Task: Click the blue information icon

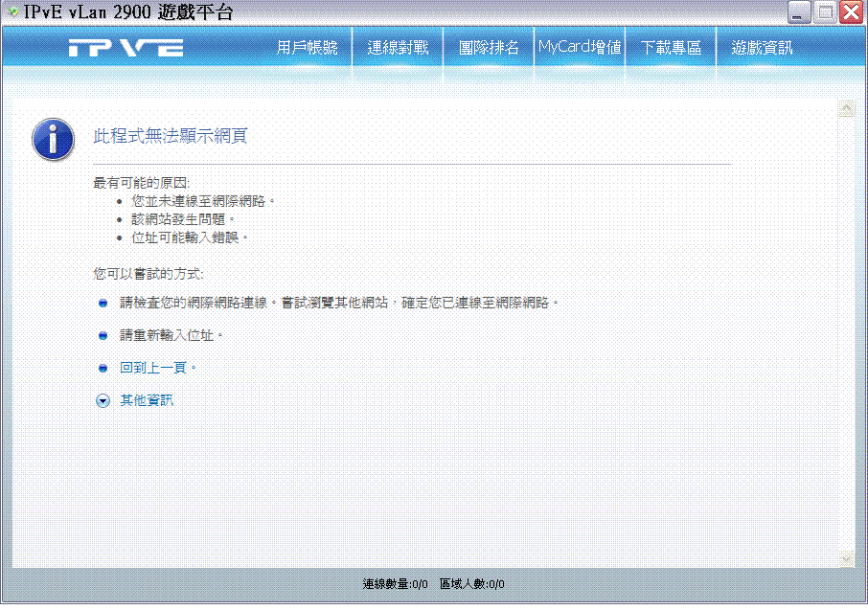Action: coord(53,140)
